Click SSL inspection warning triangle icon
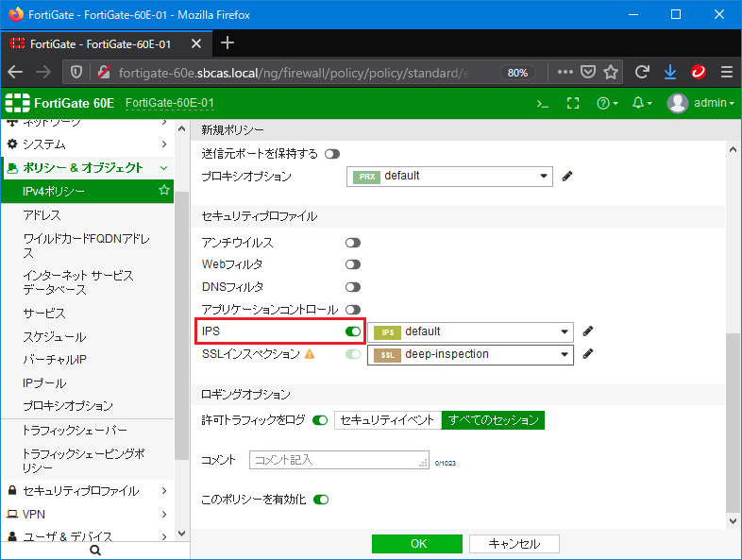The width and height of the screenshot is (742, 560). click(x=310, y=354)
